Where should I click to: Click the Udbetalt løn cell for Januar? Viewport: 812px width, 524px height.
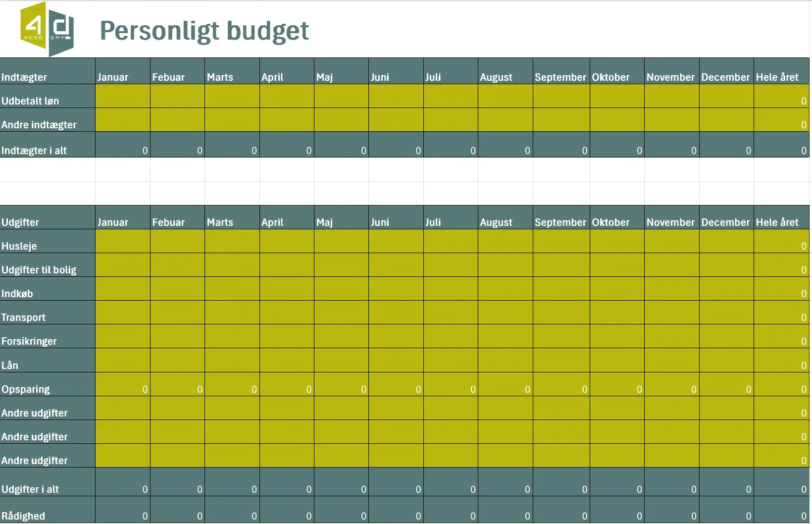point(123,96)
